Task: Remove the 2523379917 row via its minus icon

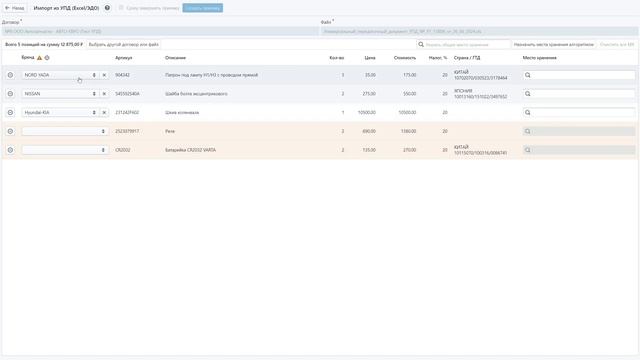Action: pyautogui.click(x=10, y=131)
